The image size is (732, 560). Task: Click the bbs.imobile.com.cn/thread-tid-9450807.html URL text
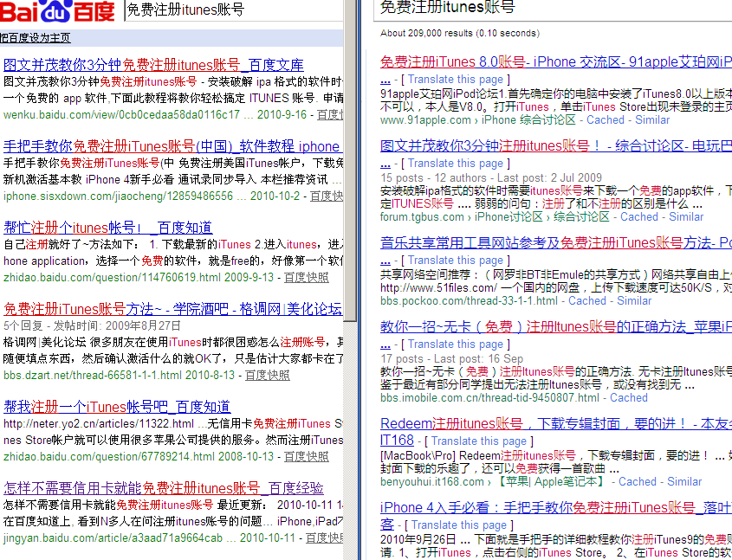tap(489, 398)
